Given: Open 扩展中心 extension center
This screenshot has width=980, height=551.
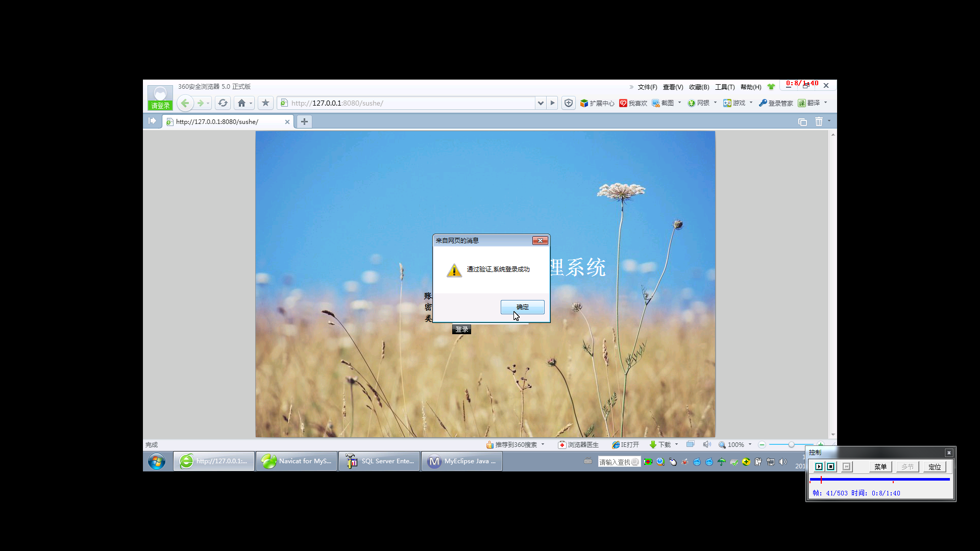Looking at the screenshot, I should (597, 103).
